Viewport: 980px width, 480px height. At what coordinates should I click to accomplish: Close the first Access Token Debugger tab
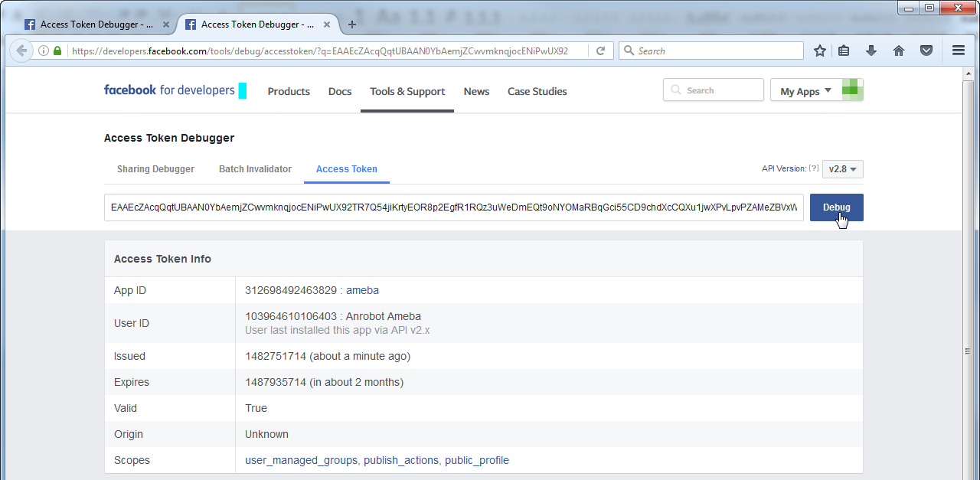[165, 24]
